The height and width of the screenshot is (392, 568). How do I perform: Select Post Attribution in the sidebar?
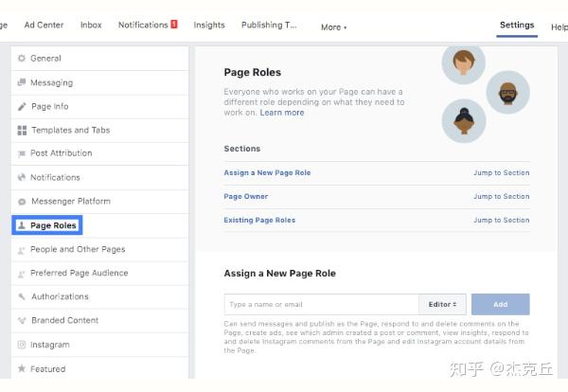click(99, 153)
